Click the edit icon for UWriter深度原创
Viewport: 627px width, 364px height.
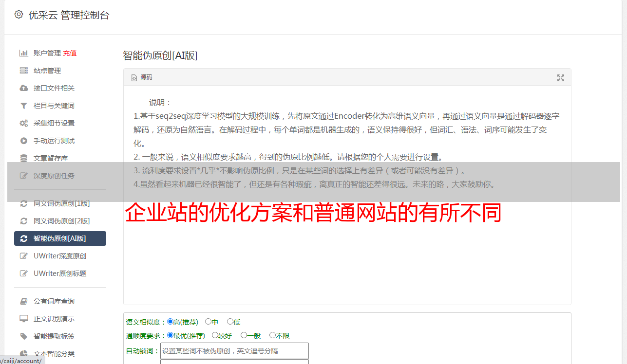pyautogui.click(x=23, y=256)
